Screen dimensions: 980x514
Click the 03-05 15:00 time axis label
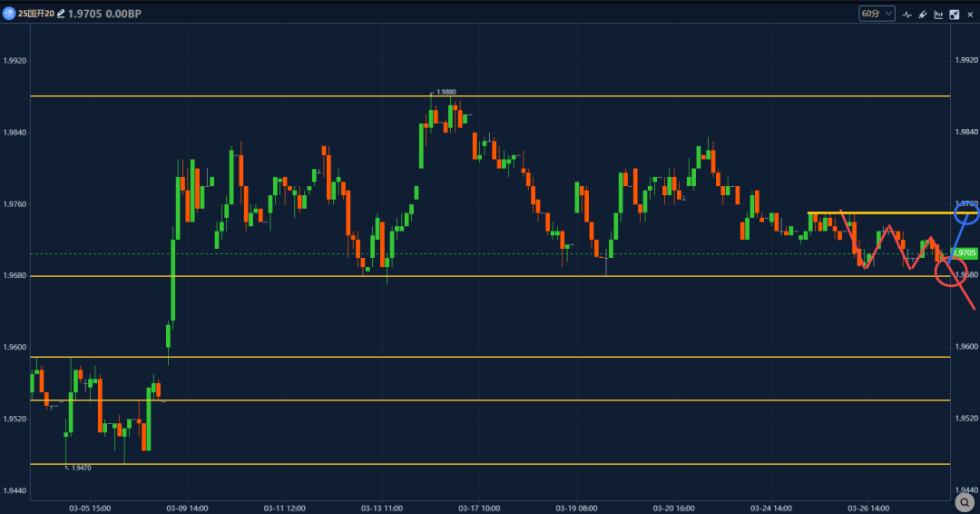tap(90, 508)
